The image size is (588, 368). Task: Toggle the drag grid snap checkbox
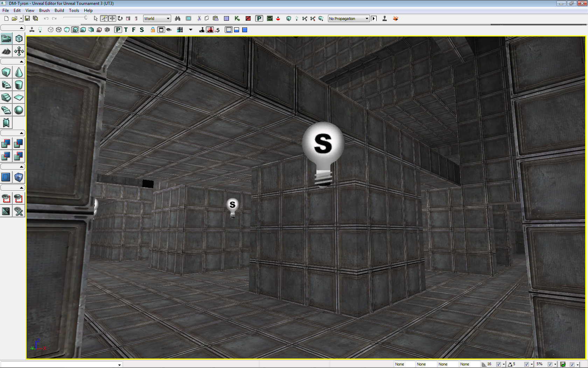[x=498, y=364]
